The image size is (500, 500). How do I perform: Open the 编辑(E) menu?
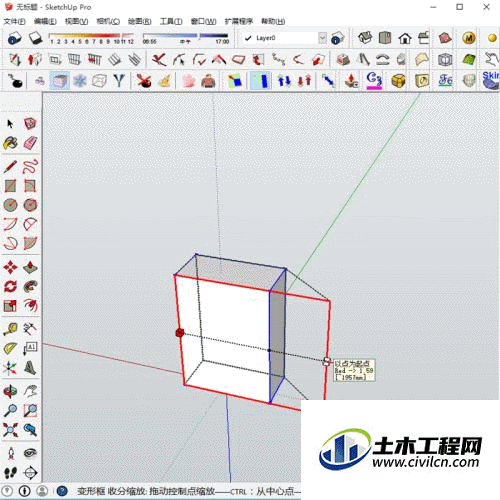45,21
